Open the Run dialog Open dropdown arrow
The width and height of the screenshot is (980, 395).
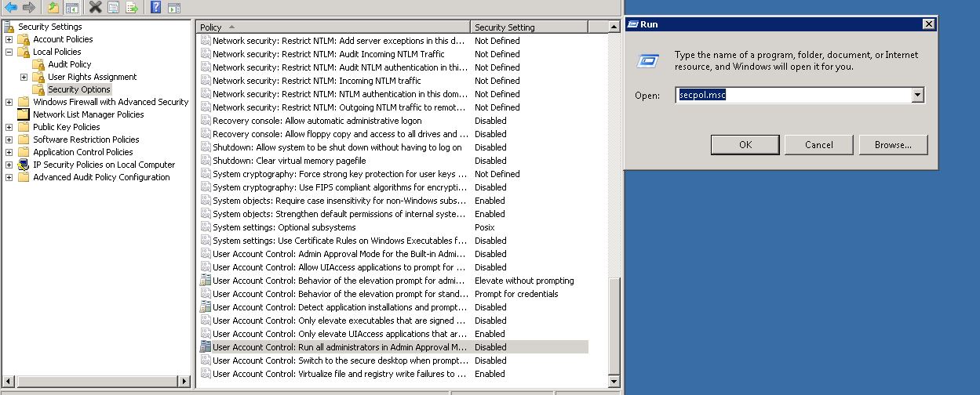click(x=917, y=95)
